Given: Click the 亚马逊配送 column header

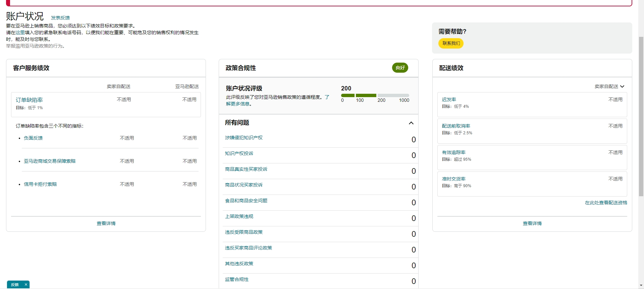Looking at the screenshot, I should tap(187, 86).
